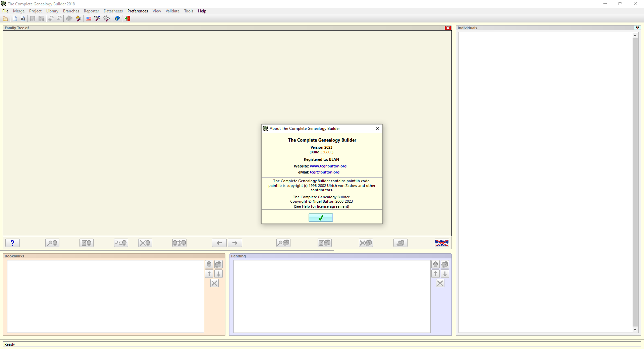Click the pin icon on Individuals panel header
The height and width of the screenshot is (349, 644).
(637, 28)
